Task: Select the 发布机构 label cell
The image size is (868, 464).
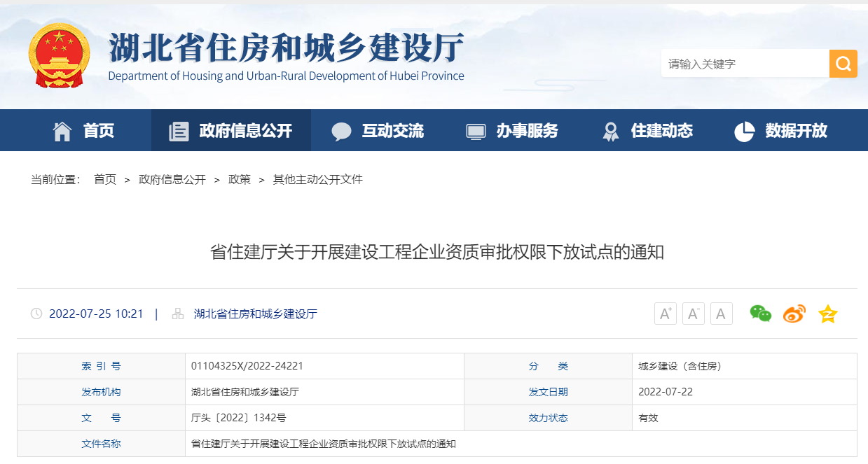Action: pyautogui.click(x=101, y=392)
